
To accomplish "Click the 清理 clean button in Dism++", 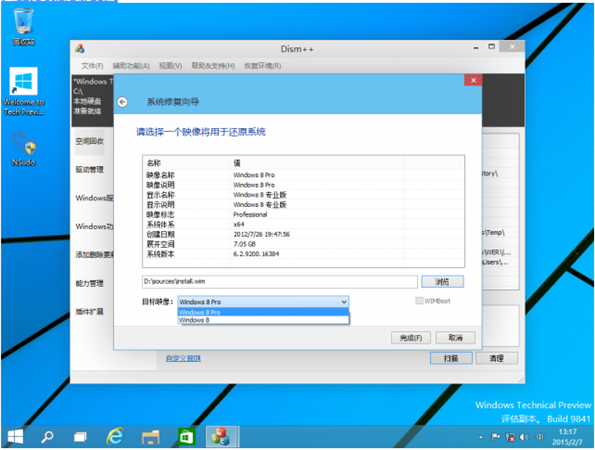I will pyautogui.click(x=497, y=358).
